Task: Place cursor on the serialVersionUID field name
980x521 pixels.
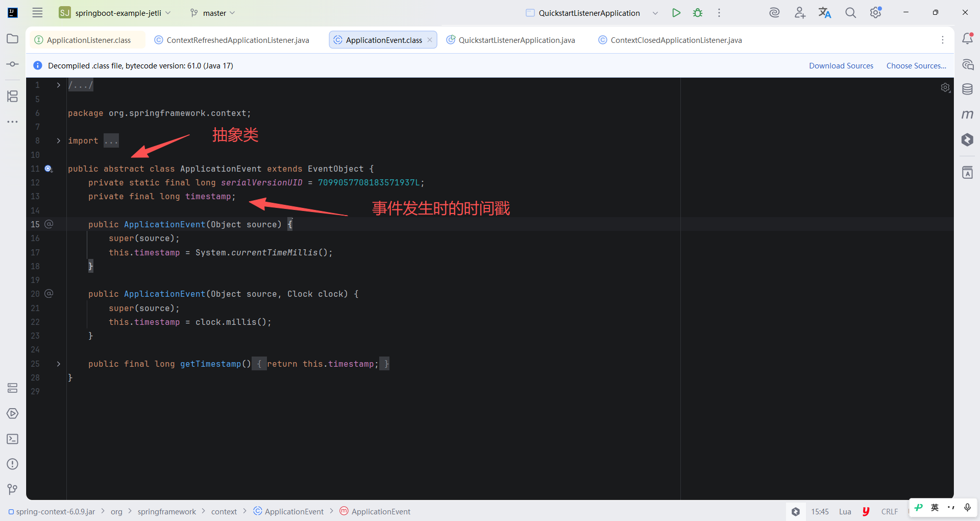Action: tap(261, 182)
